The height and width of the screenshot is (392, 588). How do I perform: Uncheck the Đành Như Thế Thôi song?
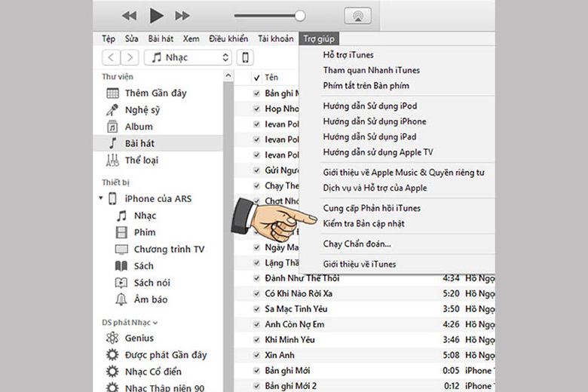click(257, 278)
